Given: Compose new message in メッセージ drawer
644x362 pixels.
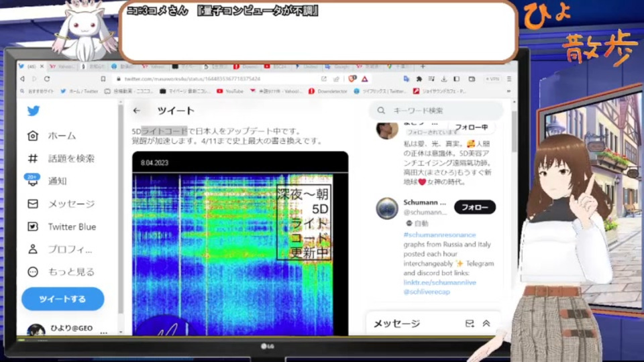Looking at the screenshot, I should (x=470, y=323).
